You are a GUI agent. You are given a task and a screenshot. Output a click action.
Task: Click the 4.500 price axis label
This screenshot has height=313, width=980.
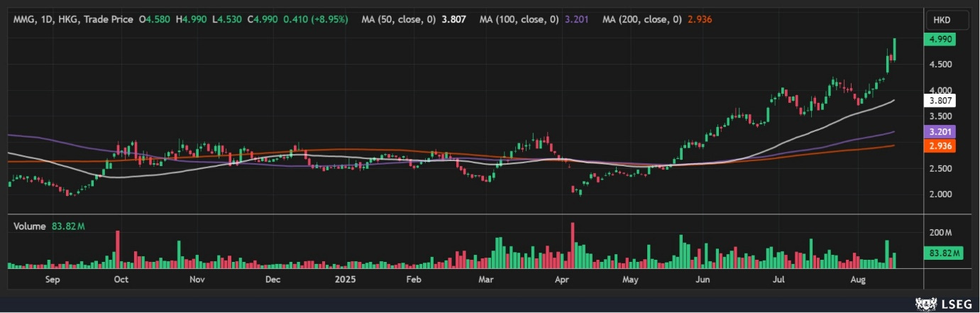tap(941, 65)
